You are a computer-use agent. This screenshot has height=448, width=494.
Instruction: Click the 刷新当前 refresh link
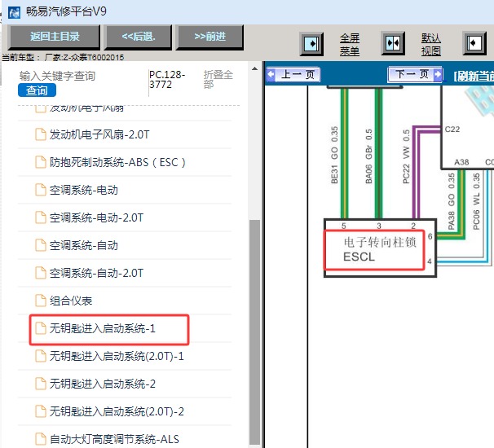(474, 76)
